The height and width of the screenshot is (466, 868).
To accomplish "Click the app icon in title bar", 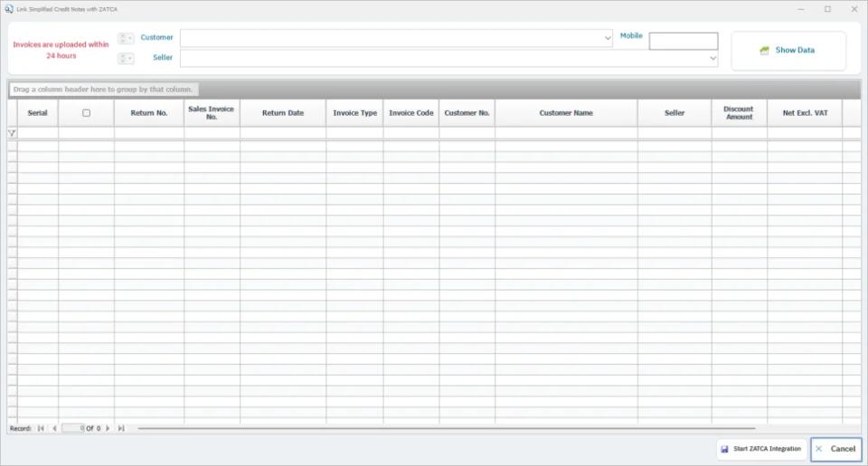I will [9, 9].
